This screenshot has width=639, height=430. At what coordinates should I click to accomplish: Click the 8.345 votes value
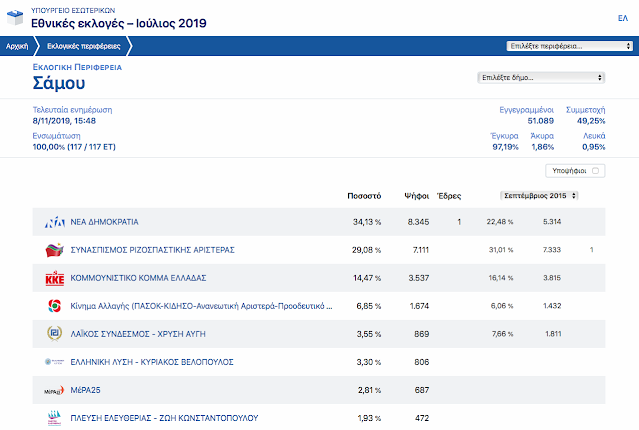(418, 222)
